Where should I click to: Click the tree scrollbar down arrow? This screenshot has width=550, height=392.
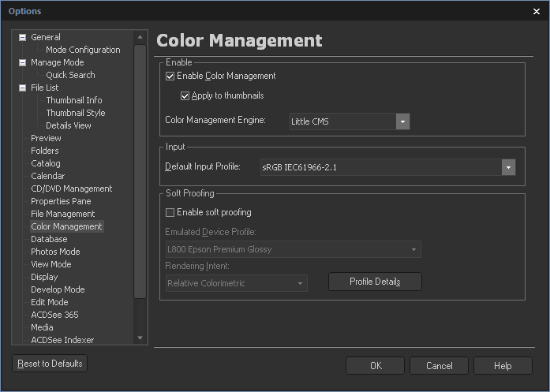coord(140,338)
